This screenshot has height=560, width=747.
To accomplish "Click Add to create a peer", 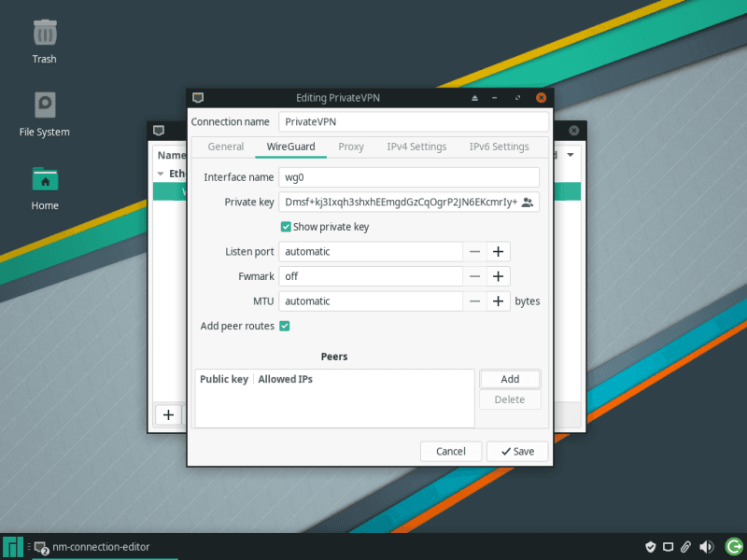I will point(510,379).
